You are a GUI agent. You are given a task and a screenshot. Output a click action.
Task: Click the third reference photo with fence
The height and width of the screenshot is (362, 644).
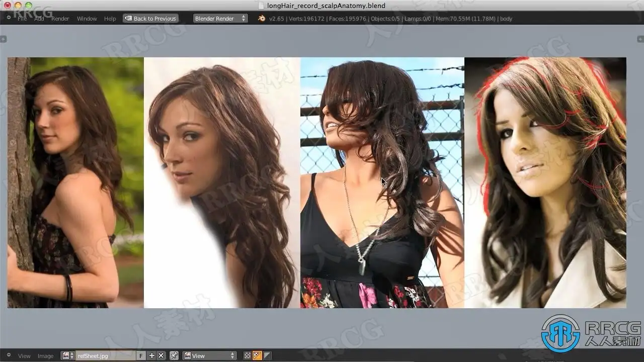pyautogui.click(x=382, y=183)
